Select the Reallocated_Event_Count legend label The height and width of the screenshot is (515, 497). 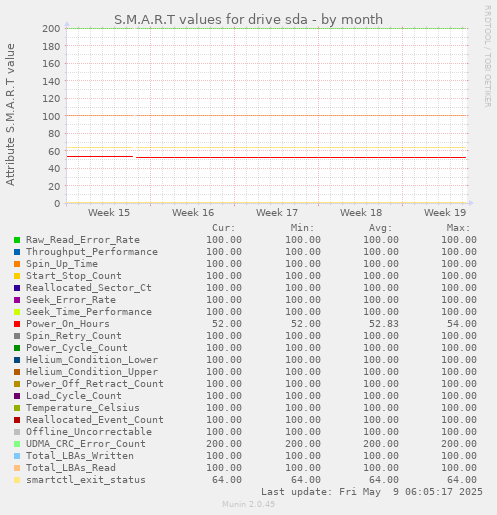click(95, 420)
